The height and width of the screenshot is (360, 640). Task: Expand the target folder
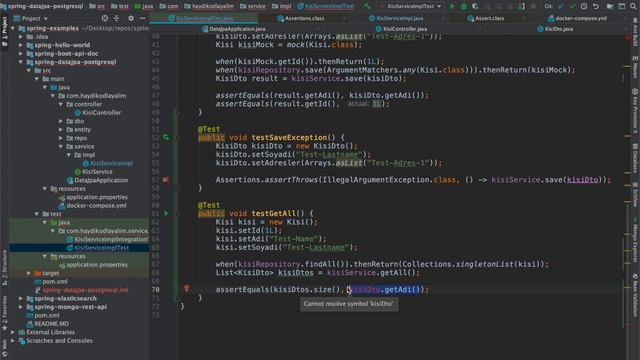29,273
